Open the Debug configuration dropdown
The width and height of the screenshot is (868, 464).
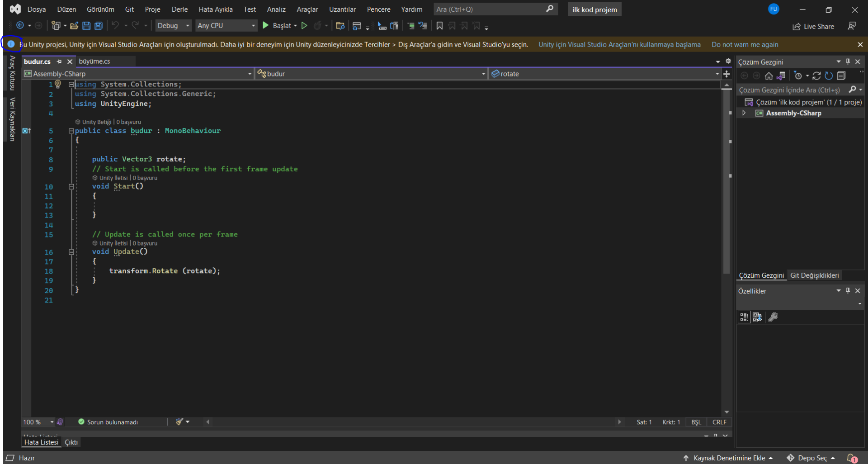tap(173, 26)
